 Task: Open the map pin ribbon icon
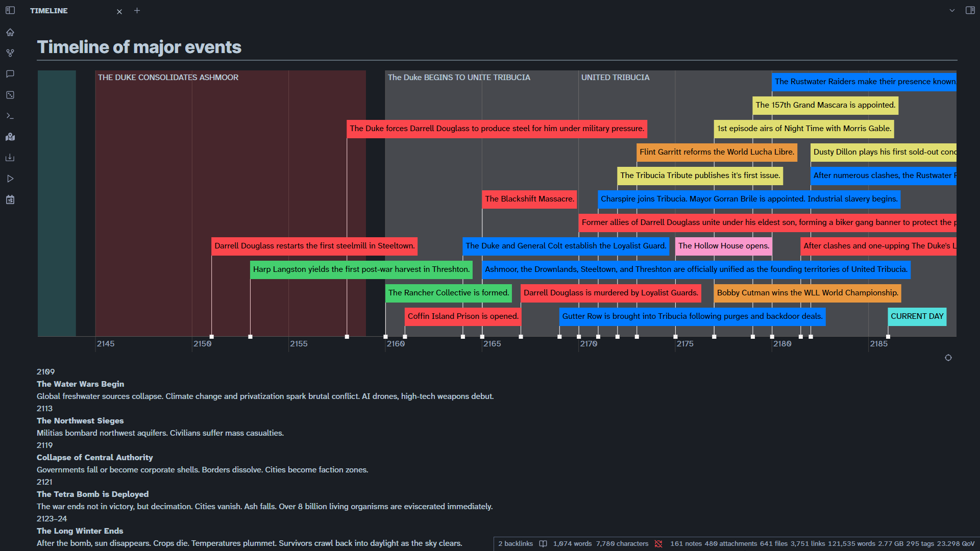10,137
